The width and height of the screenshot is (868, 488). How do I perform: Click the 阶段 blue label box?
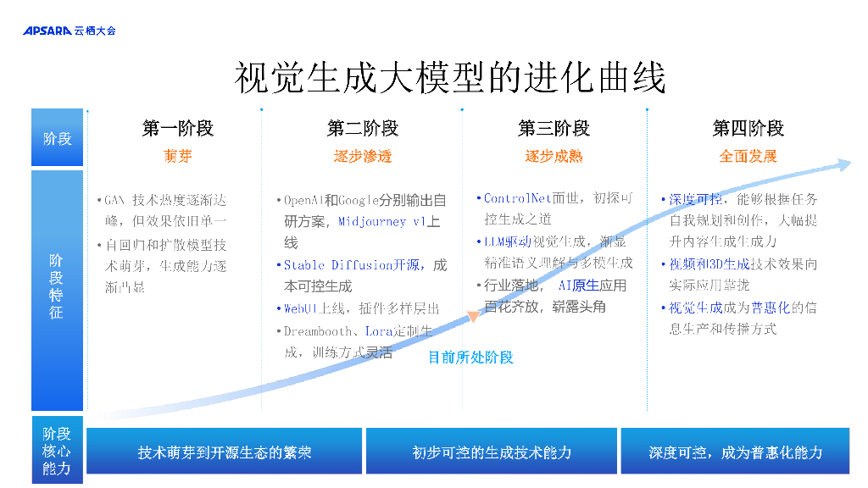coord(57,137)
